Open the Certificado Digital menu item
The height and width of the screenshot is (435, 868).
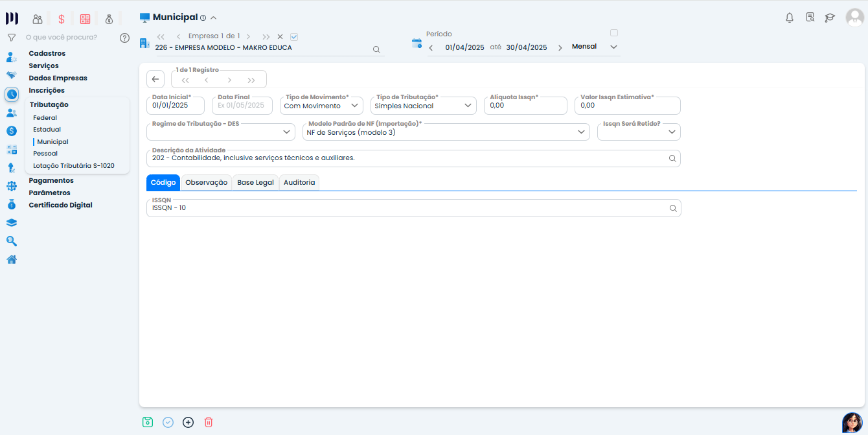coord(60,205)
